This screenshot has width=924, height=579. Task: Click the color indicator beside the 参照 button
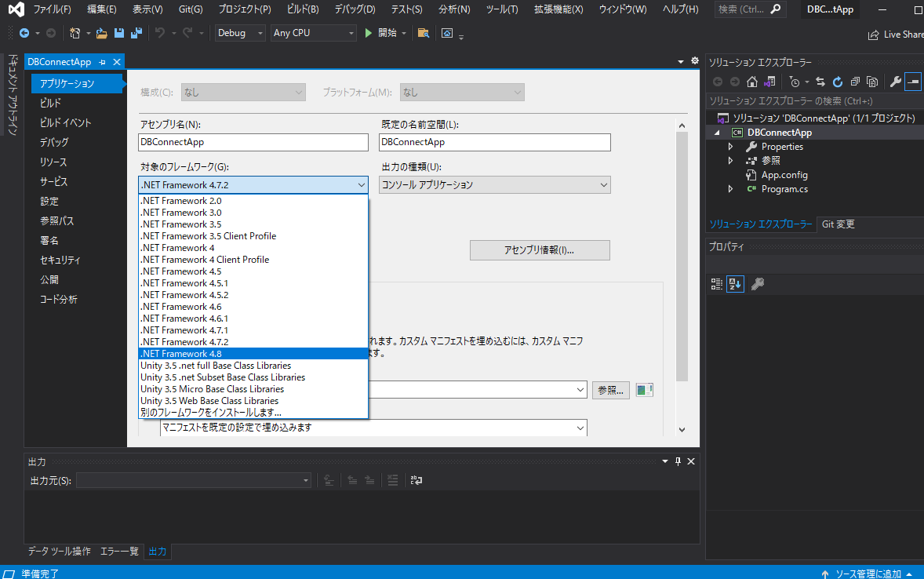(x=644, y=389)
